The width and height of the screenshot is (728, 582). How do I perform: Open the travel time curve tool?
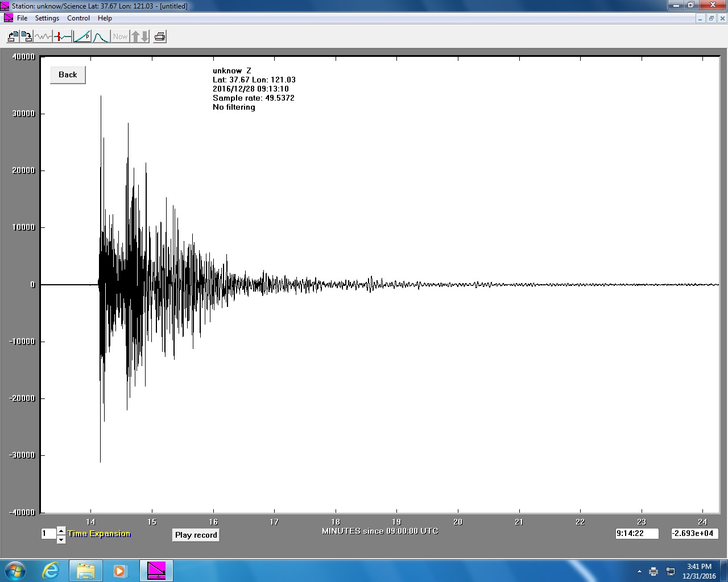[x=81, y=36]
